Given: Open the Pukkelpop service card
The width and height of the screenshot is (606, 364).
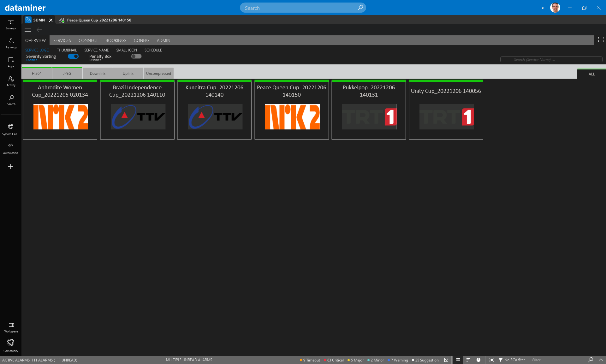Looking at the screenshot, I should pyautogui.click(x=369, y=110).
